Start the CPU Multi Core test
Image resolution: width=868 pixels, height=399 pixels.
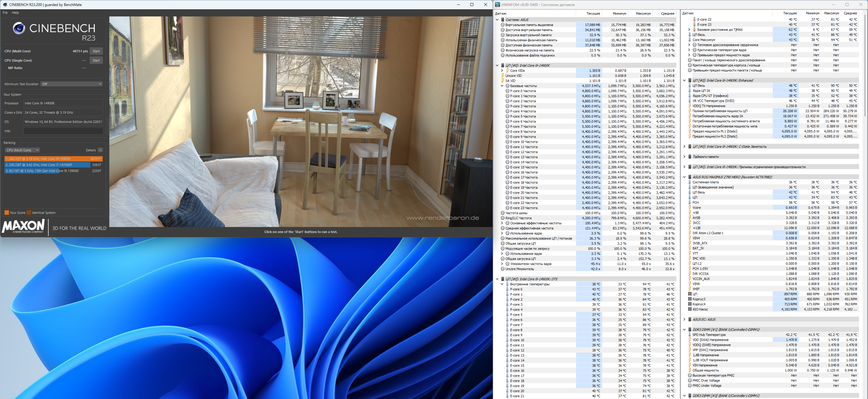tap(96, 51)
